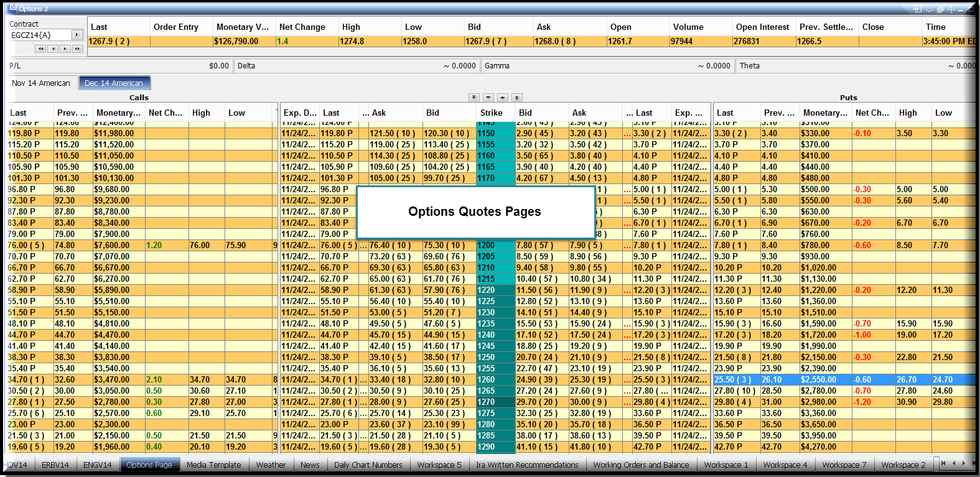
Task: Switch to the Media Template tab
Action: pyautogui.click(x=214, y=465)
